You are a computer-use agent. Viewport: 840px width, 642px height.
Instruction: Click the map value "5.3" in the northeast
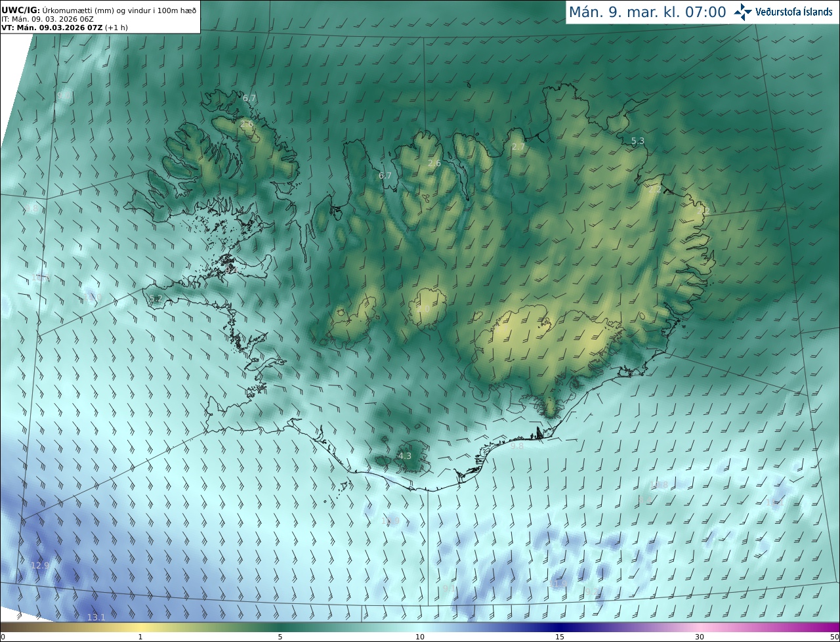click(x=638, y=141)
